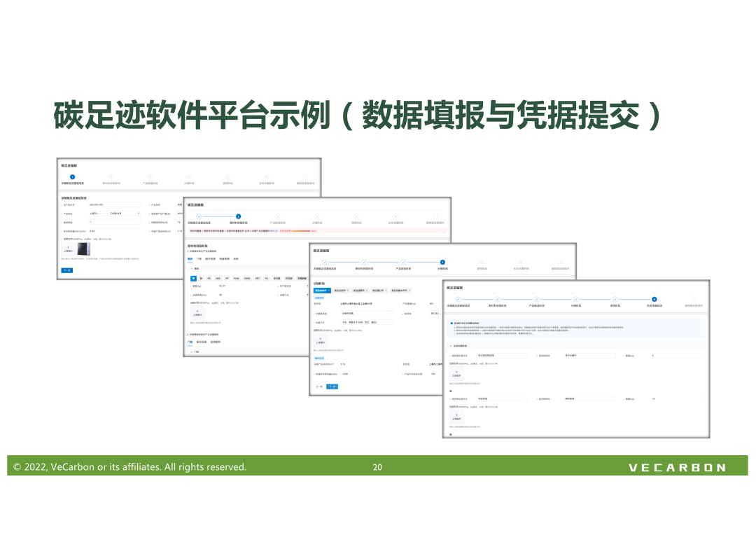Click the VECARBON logo in the footer
This screenshot has width=756, height=535.
tap(677, 468)
